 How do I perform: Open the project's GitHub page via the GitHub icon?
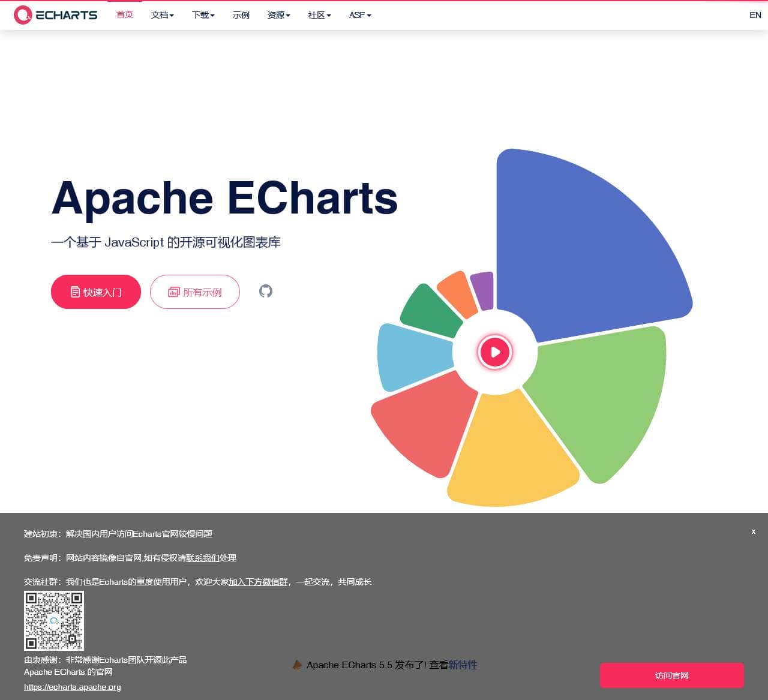(x=265, y=292)
